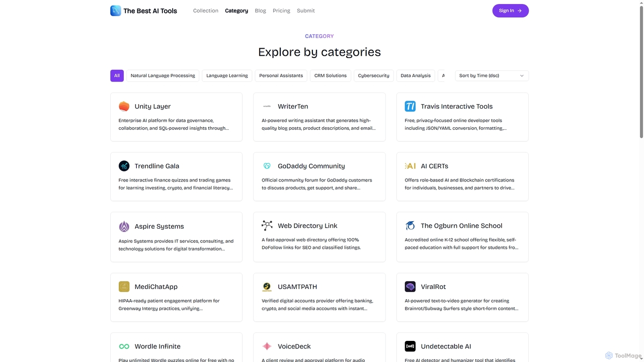
Task: Open the VoiceDeck title link
Action: point(294,346)
